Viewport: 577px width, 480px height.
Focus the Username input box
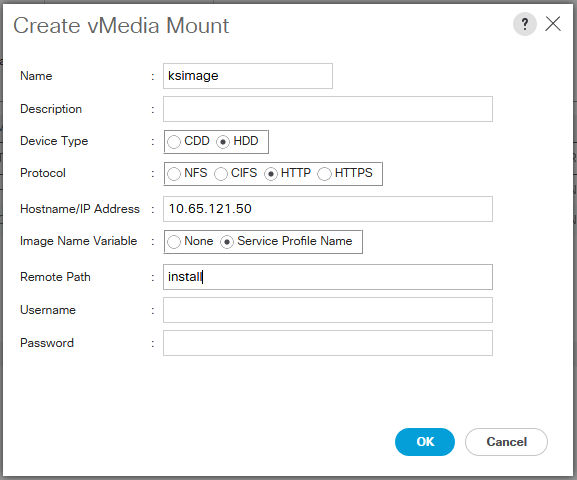[x=328, y=310]
